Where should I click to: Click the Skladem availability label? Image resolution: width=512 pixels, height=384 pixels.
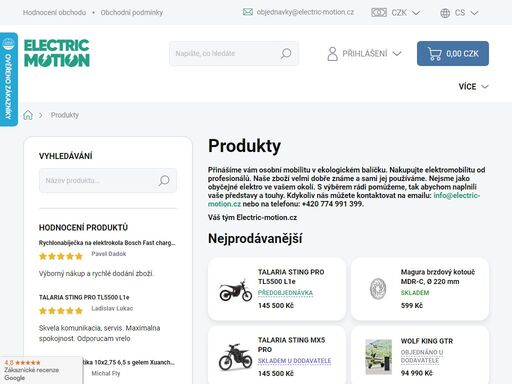pyautogui.click(x=415, y=293)
